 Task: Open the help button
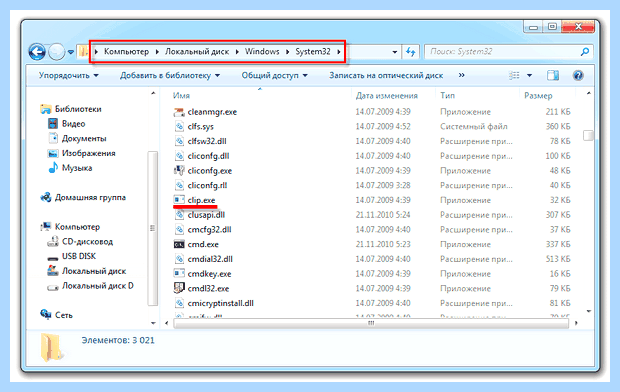pyautogui.click(x=578, y=75)
